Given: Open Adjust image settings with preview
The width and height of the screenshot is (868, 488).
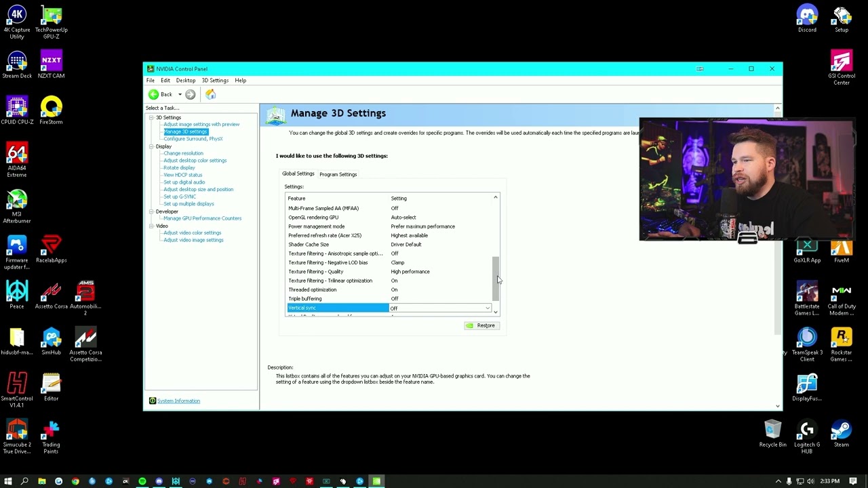Looking at the screenshot, I should click(201, 124).
